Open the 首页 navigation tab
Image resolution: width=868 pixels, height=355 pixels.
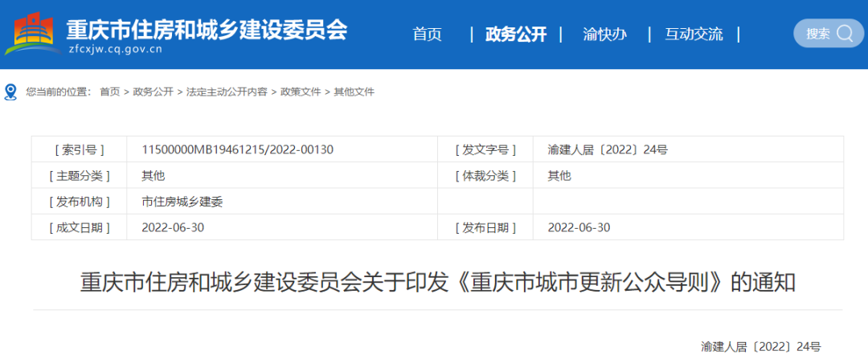click(428, 35)
